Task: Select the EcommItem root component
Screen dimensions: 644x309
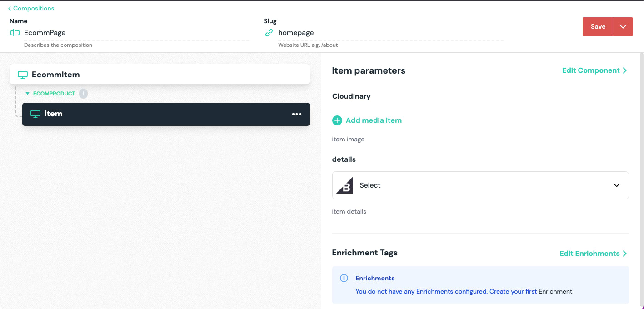Action: click(160, 74)
